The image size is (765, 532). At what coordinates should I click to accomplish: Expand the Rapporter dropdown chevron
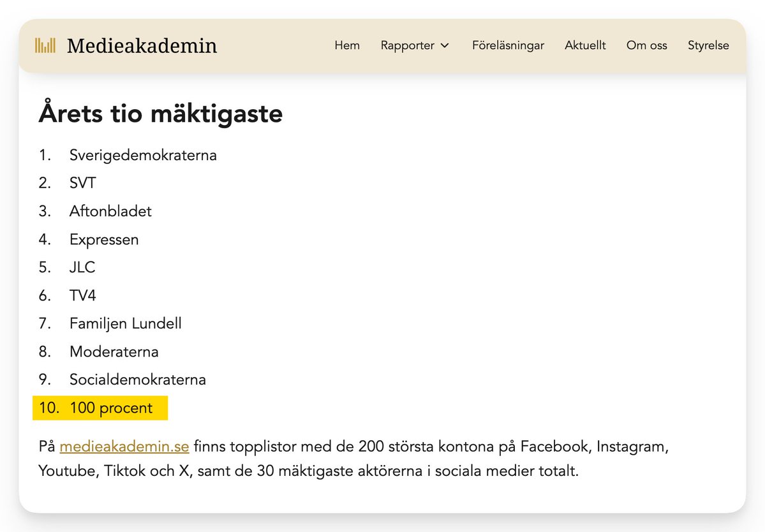[x=445, y=45]
